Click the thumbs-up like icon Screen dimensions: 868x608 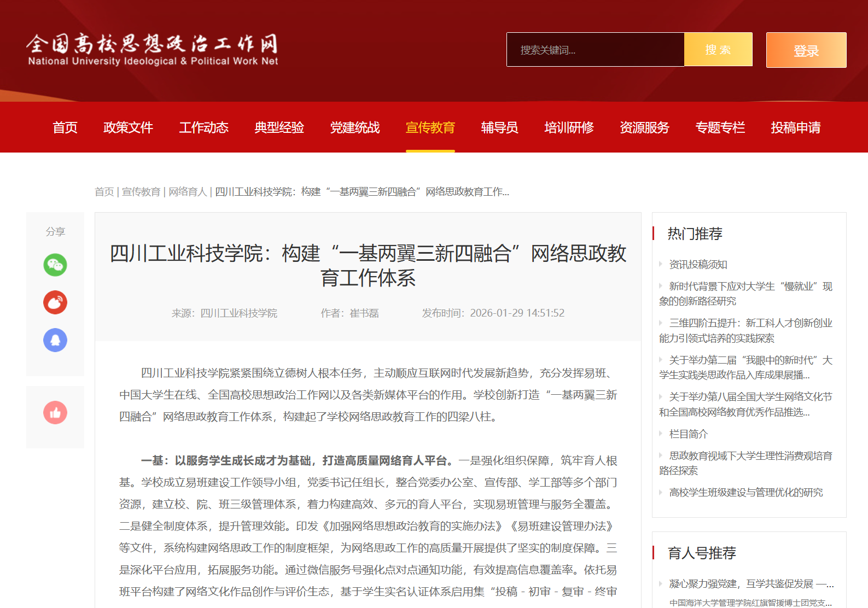[x=55, y=413]
